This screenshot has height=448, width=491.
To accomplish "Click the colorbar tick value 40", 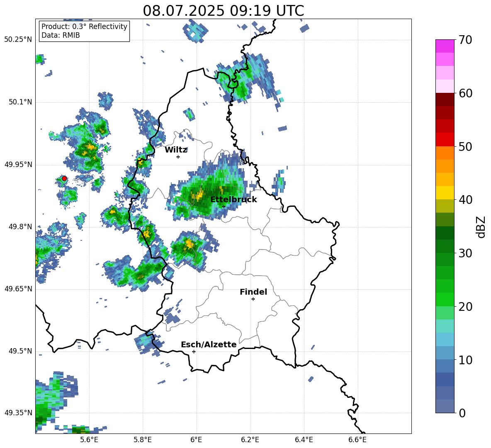I will click(x=465, y=200).
